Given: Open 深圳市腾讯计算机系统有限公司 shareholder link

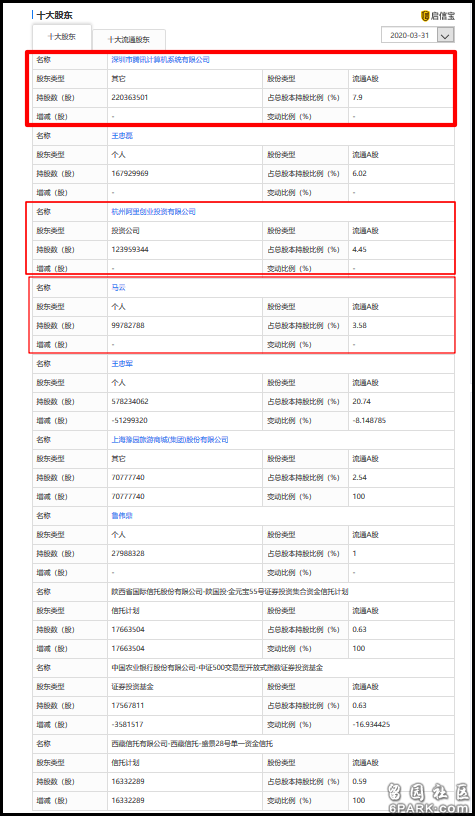Looking at the screenshot, I should pyautogui.click(x=160, y=60).
